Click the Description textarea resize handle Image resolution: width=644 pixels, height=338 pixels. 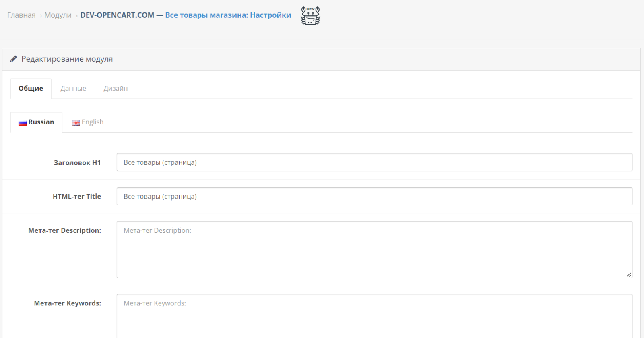tap(629, 275)
